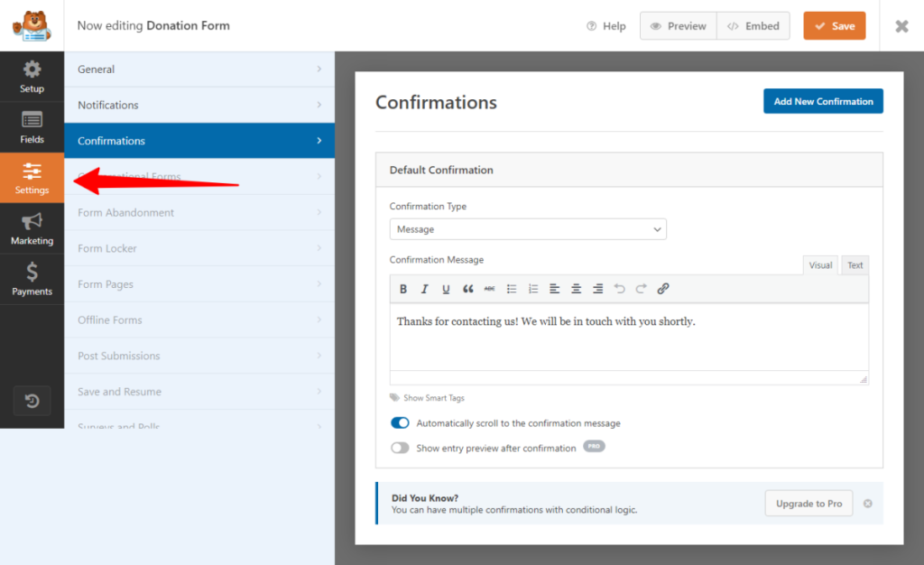Apply bold formatting in the message editor
Screen dimensions: 924x565
403,289
